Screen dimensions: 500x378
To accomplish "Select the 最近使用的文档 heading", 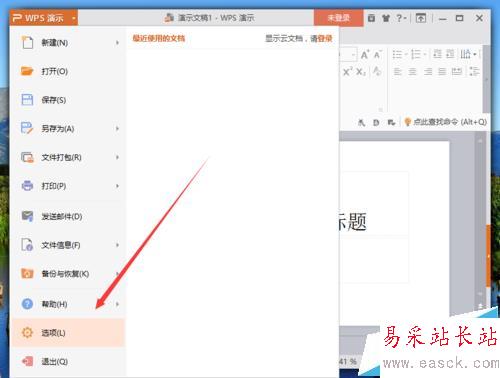I will click(x=159, y=38).
